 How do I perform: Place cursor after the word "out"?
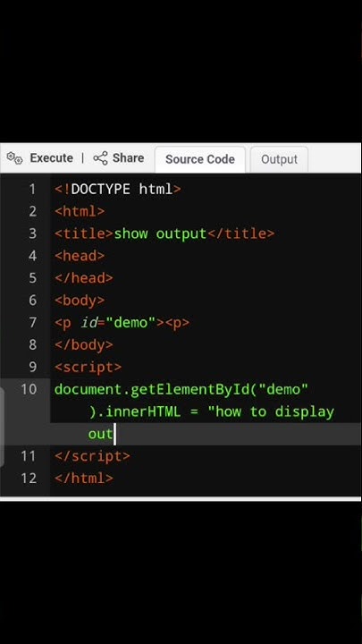coord(114,434)
